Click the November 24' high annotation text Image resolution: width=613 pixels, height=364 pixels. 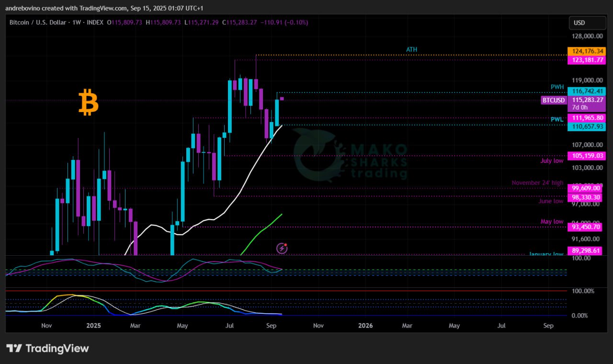pos(537,183)
